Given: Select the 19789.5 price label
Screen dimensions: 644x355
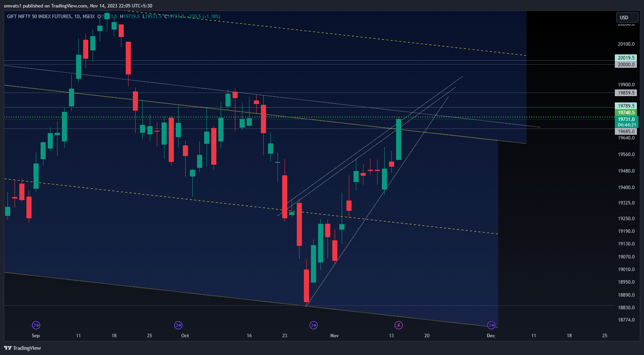Looking at the screenshot, I should [x=626, y=106].
